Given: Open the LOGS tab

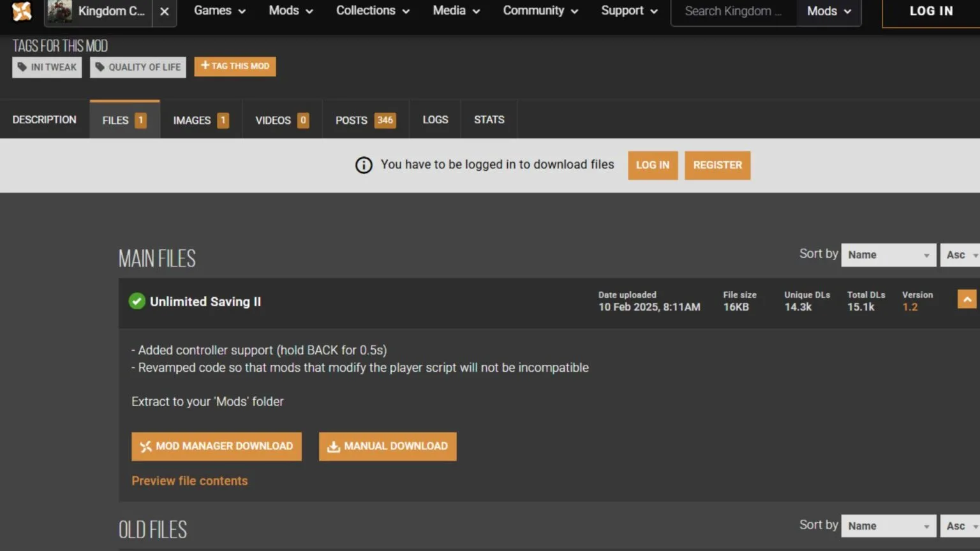Looking at the screenshot, I should pos(435,120).
